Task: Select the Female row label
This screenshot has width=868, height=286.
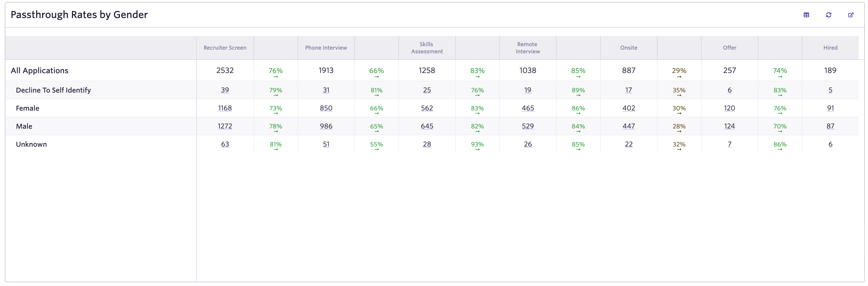Action: click(x=28, y=108)
